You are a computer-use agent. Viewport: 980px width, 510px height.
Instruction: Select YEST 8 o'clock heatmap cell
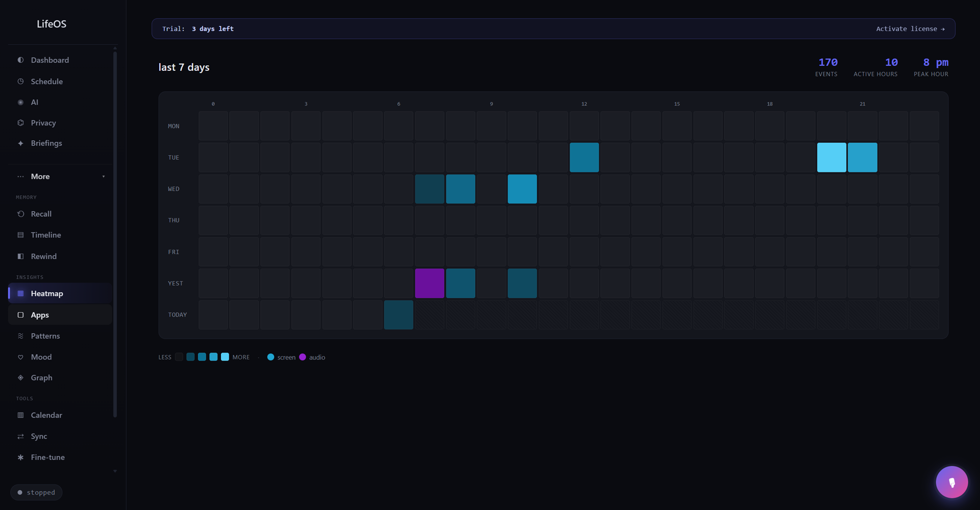click(460, 284)
